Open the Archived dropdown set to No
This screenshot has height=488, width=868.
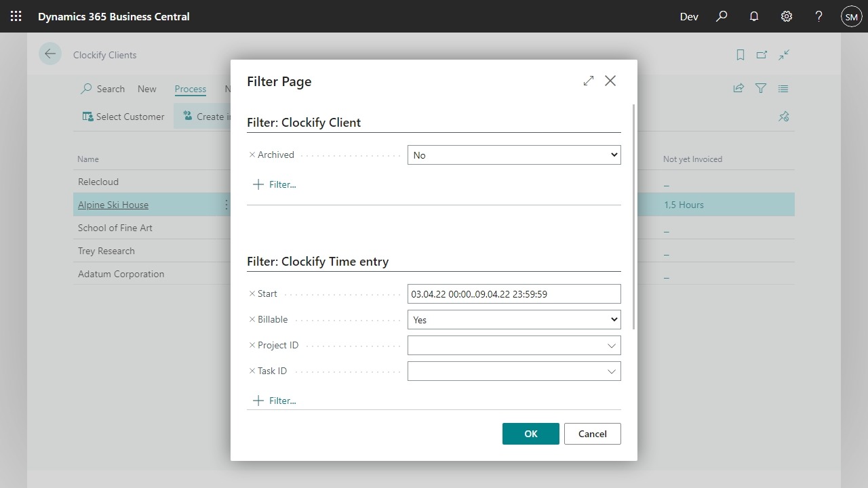tap(513, 155)
